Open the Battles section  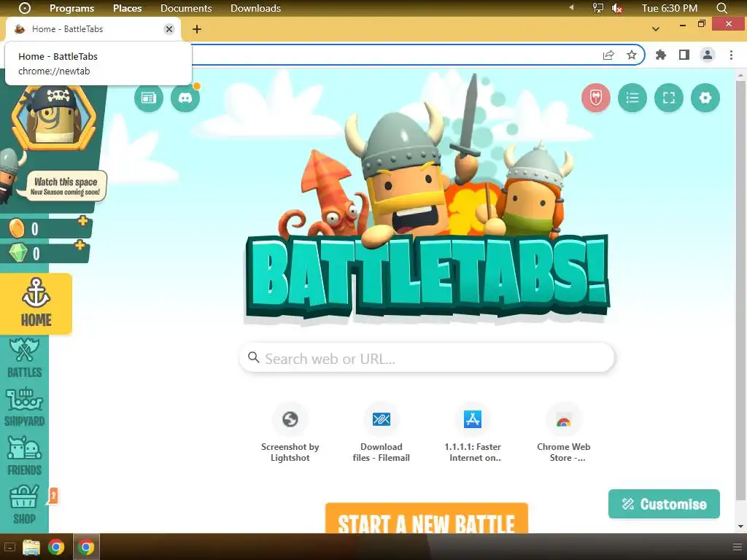[x=24, y=357]
